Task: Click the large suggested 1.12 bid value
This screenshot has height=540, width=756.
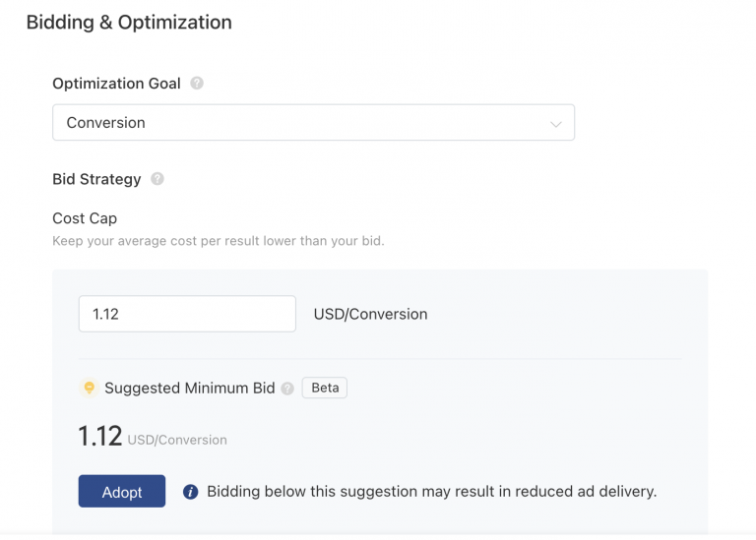Action: 100,437
